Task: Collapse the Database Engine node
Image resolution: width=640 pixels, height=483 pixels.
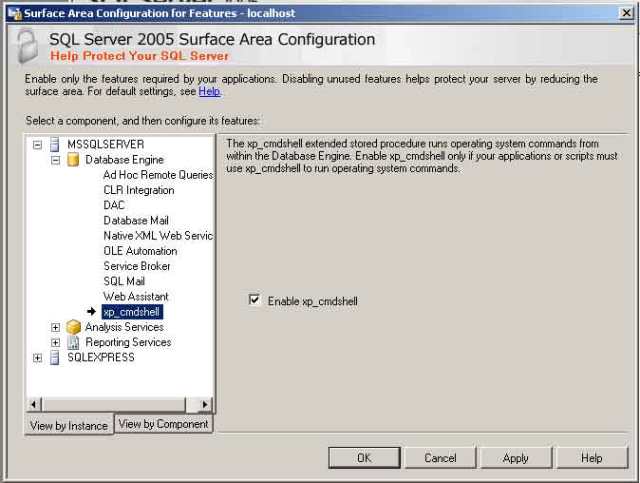Action: pyautogui.click(x=56, y=160)
